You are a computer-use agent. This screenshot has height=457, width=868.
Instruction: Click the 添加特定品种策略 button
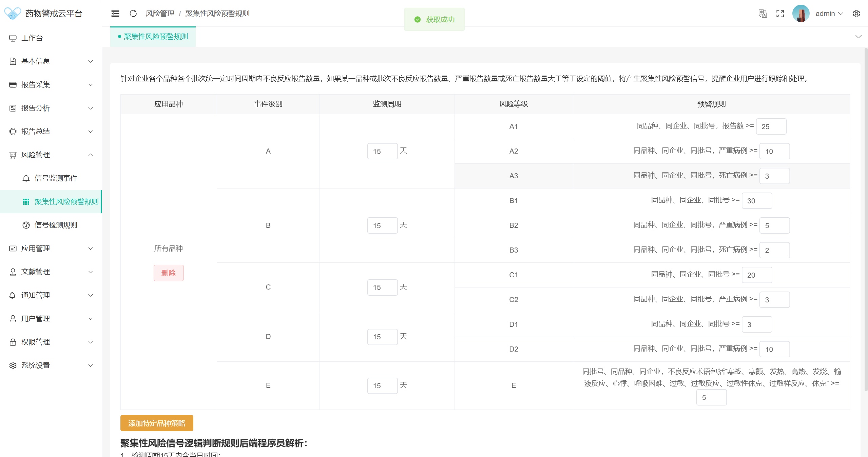157,423
